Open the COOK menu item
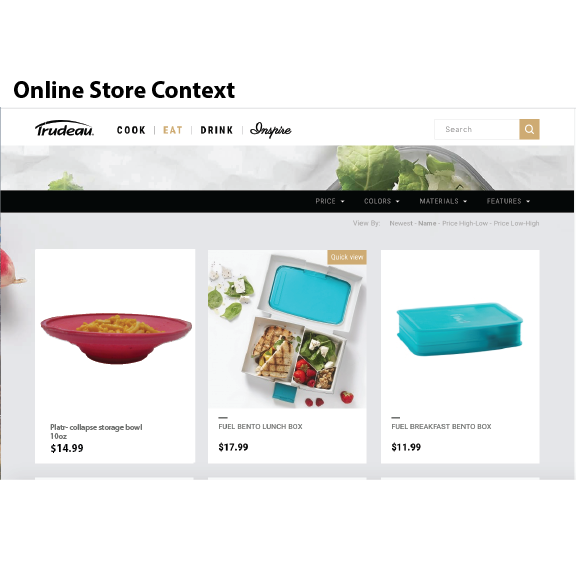This screenshot has height=576, width=576. click(131, 130)
